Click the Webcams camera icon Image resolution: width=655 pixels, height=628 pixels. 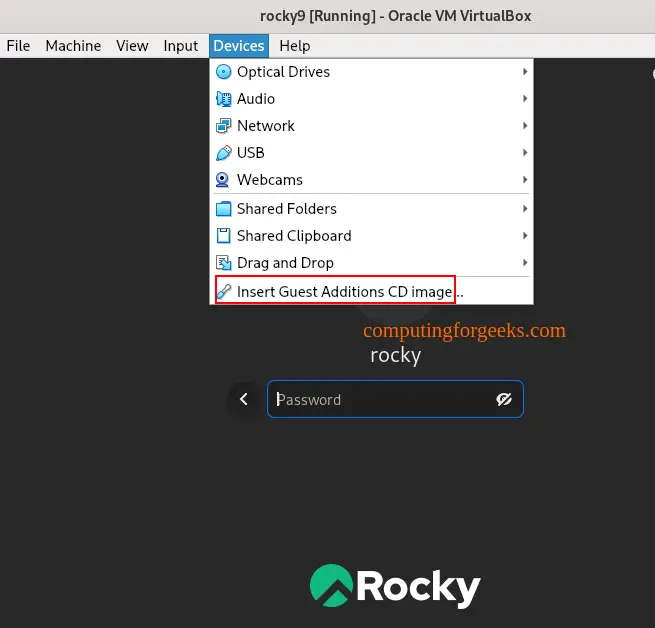(x=222, y=180)
